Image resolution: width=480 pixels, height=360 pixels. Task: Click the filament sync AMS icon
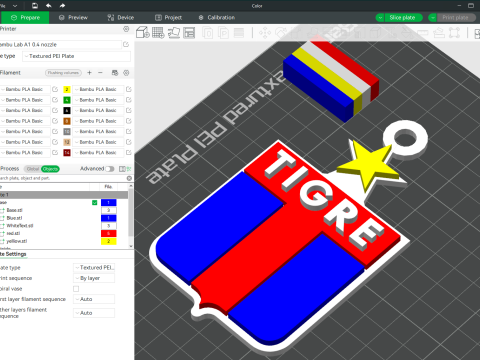pos(115,73)
